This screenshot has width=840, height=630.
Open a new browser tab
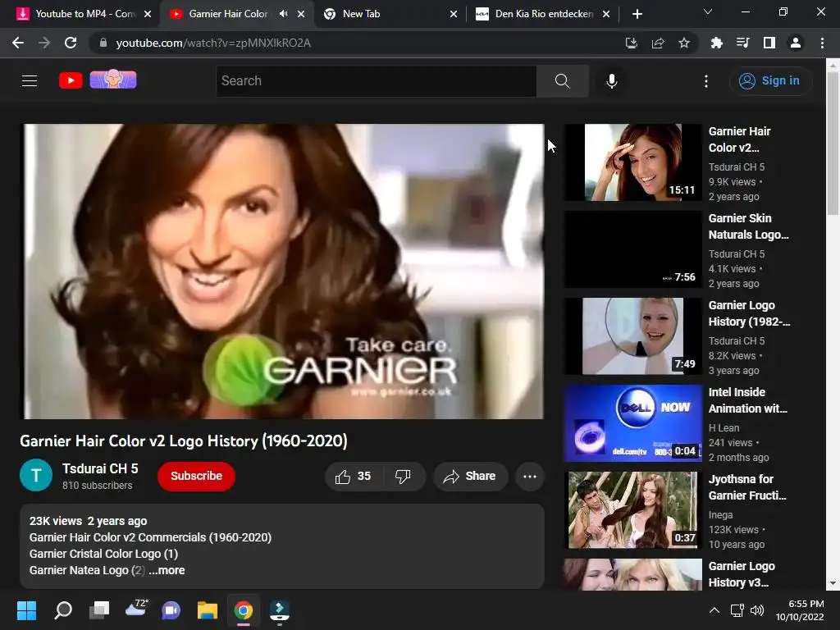coord(637,14)
